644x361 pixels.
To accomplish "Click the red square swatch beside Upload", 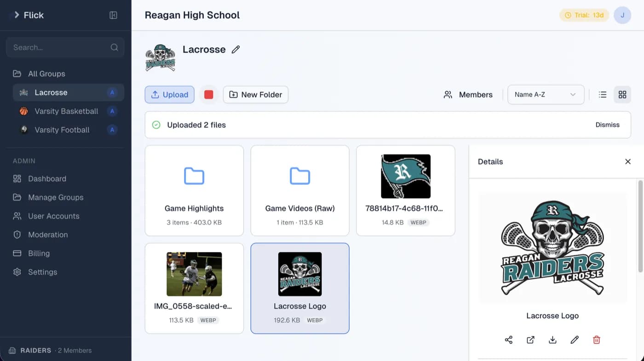I will [x=209, y=94].
